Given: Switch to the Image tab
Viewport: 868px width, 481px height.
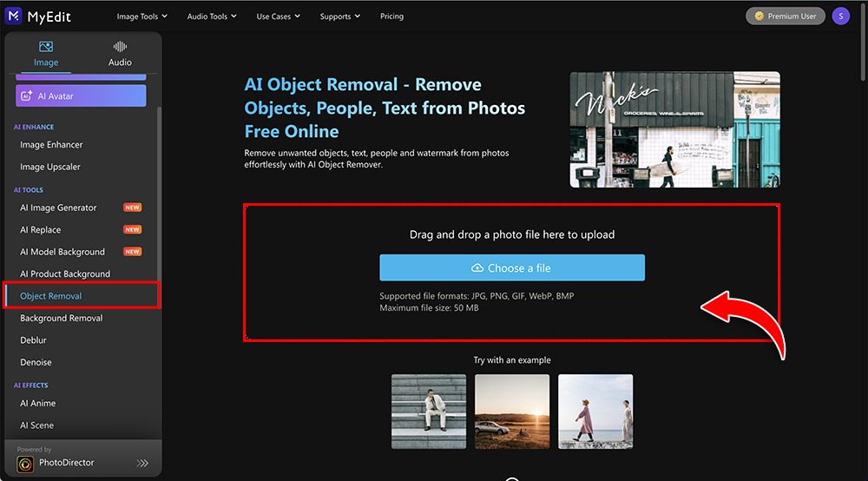Looking at the screenshot, I should coord(46,54).
